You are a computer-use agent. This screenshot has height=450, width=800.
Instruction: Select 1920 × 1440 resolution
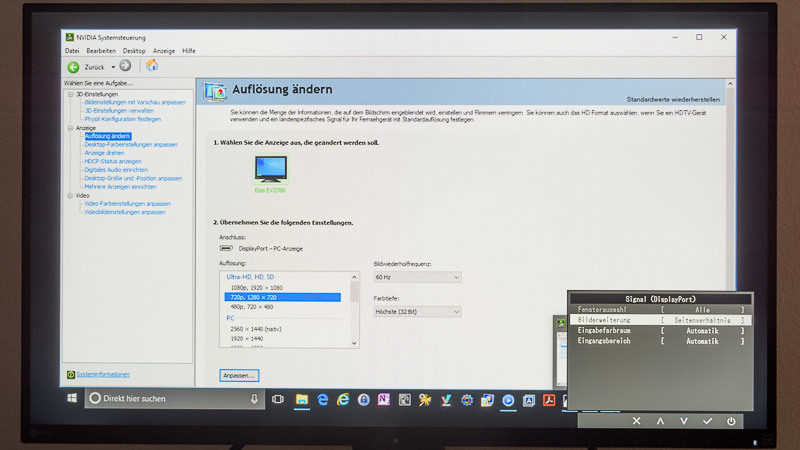[x=246, y=339]
